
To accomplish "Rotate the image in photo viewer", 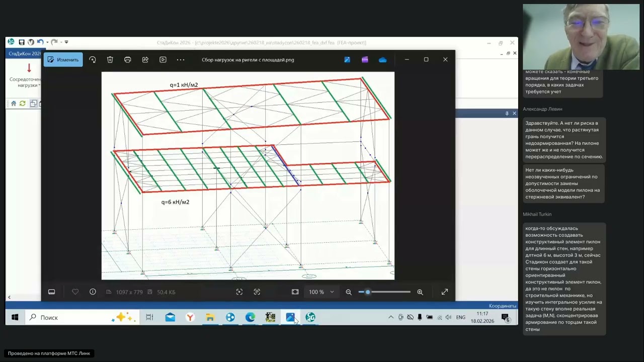I will pyautogui.click(x=93, y=59).
